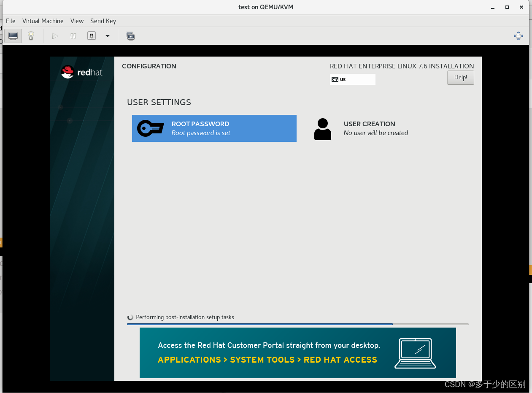
Task: Show the graphical console view
Action: (13, 36)
